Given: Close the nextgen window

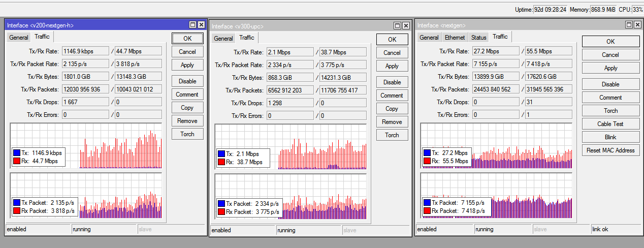Looking at the screenshot, I should [x=637, y=25].
